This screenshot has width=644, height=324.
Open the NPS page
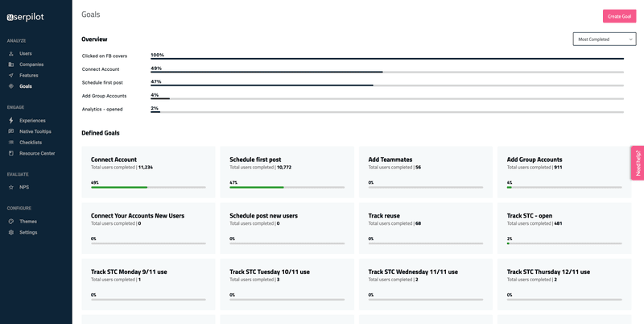pos(24,187)
